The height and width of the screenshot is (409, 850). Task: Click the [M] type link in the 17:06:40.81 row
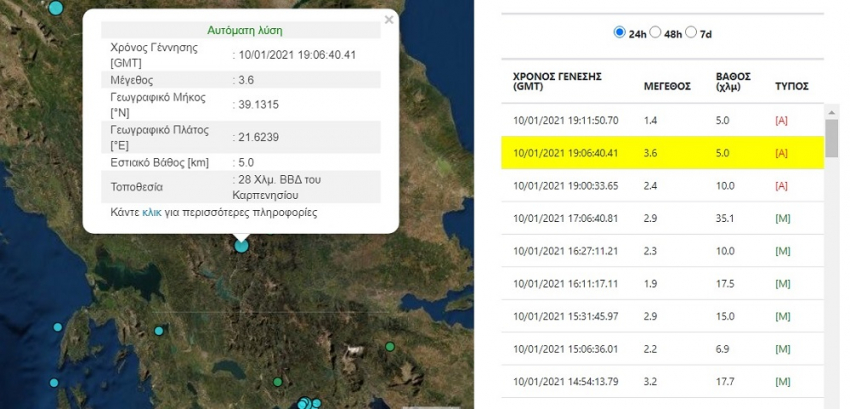pos(782,218)
